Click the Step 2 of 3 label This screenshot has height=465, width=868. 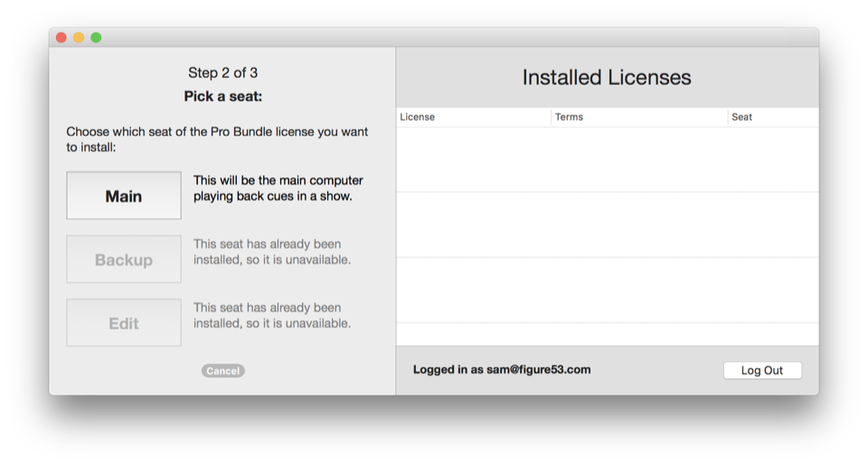(222, 73)
